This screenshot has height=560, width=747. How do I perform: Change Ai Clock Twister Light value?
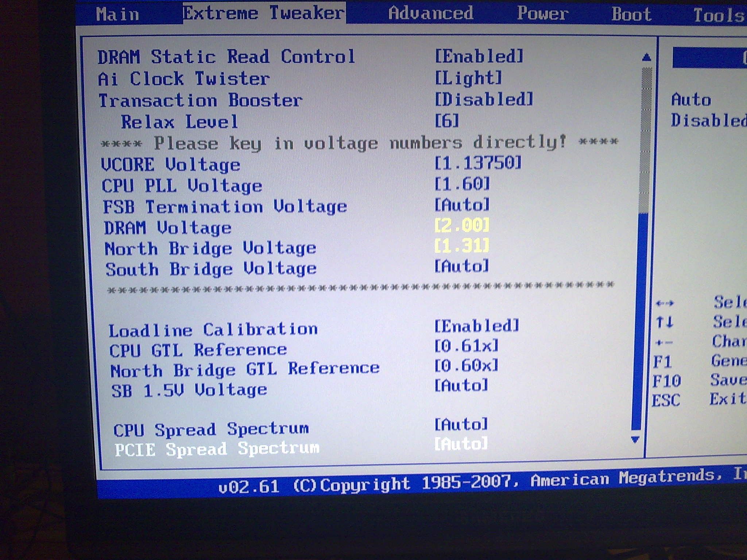tap(468, 78)
